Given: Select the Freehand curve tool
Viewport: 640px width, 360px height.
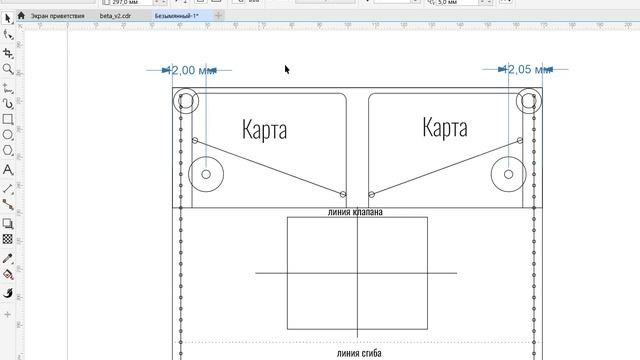Looking at the screenshot, I should [x=7, y=88].
